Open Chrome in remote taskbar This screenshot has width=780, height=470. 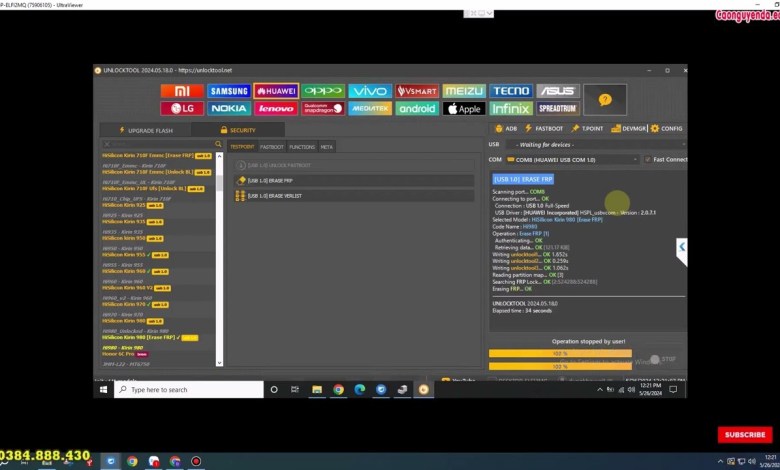coord(338,390)
